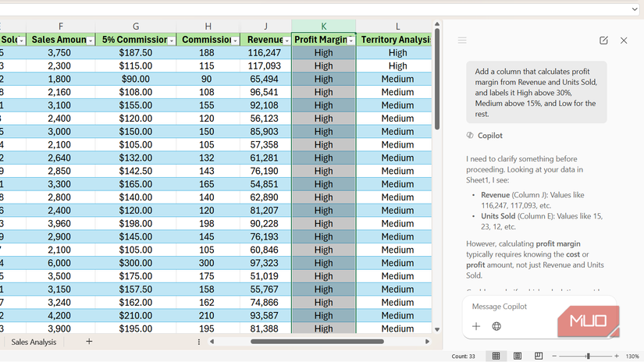Click the Territory Analysis header cell

(x=394, y=40)
